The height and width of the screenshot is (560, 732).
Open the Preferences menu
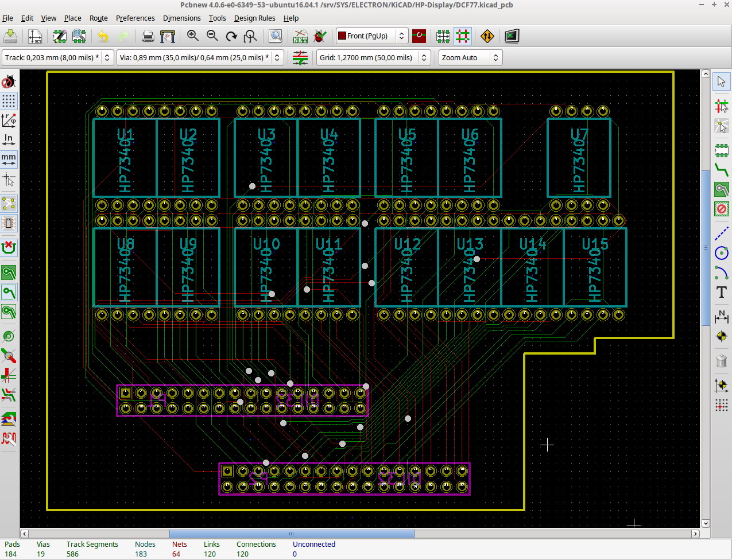135,18
